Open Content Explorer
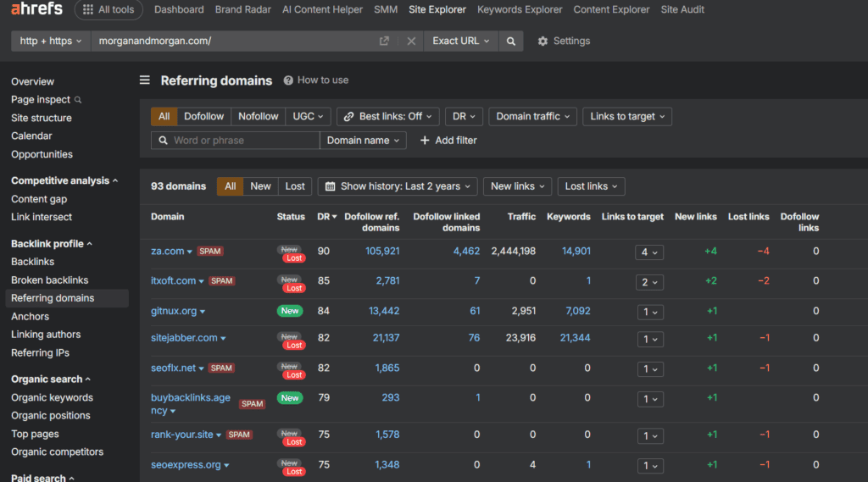This screenshot has height=482, width=868. click(x=611, y=9)
